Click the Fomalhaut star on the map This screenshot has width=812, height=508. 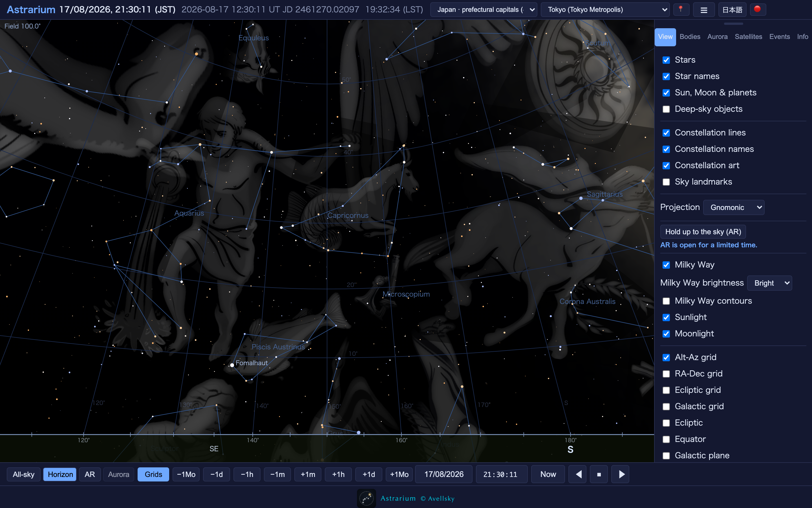(232, 365)
